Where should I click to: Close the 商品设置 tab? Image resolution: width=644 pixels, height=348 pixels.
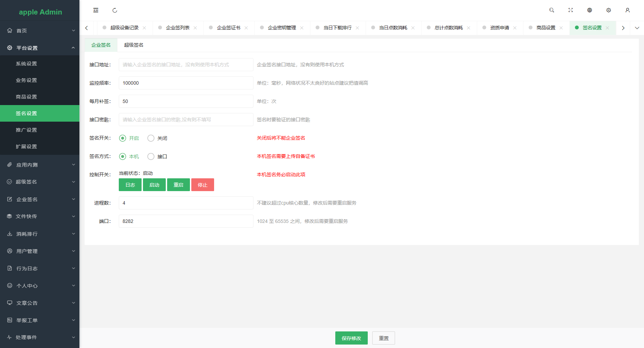561,28
